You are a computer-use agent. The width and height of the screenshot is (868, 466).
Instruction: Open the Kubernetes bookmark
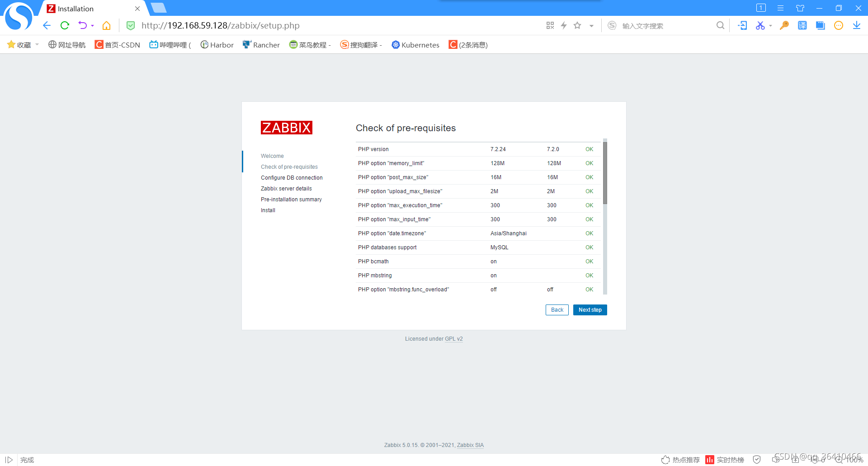tap(415, 45)
